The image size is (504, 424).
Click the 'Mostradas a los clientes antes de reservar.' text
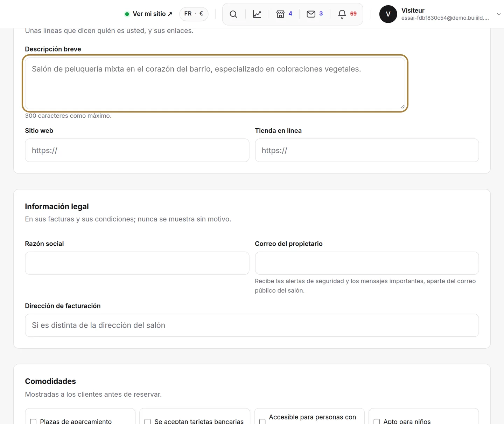click(93, 394)
